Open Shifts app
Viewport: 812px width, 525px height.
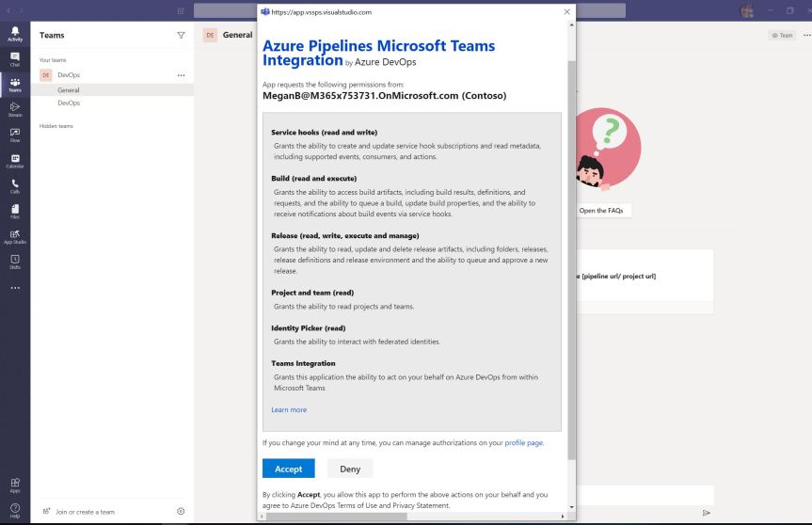tap(14, 262)
